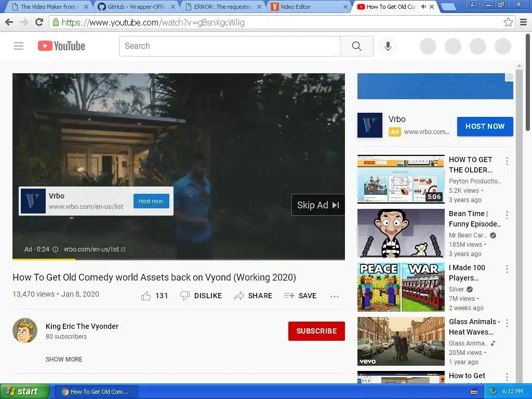Click the browser back arrow
Image resolution: width=532 pixels, height=399 pixels.
click(9, 22)
